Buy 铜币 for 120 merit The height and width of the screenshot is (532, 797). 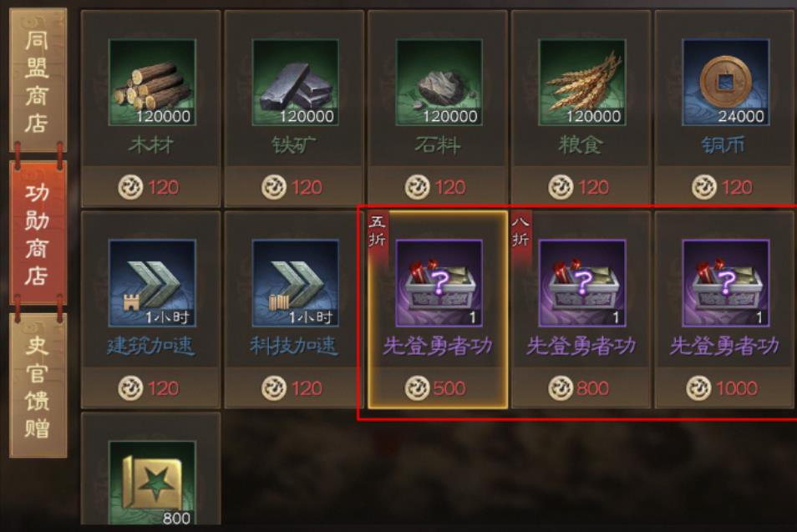pyautogui.click(x=723, y=187)
